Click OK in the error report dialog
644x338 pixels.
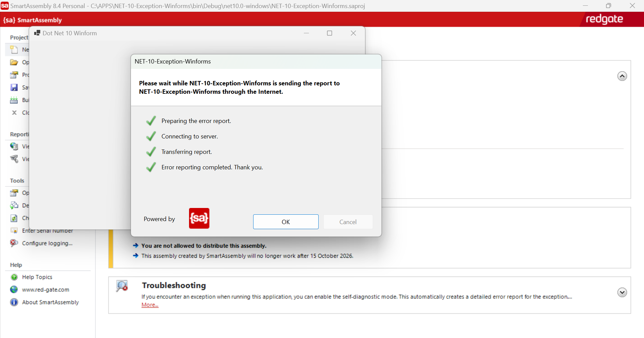[x=286, y=222]
